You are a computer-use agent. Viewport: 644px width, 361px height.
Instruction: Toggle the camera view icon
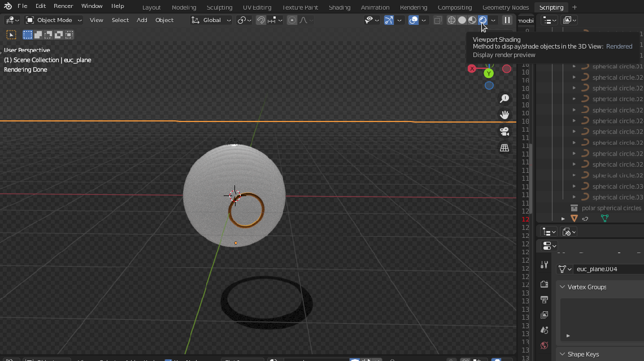pyautogui.click(x=504, y=132)
